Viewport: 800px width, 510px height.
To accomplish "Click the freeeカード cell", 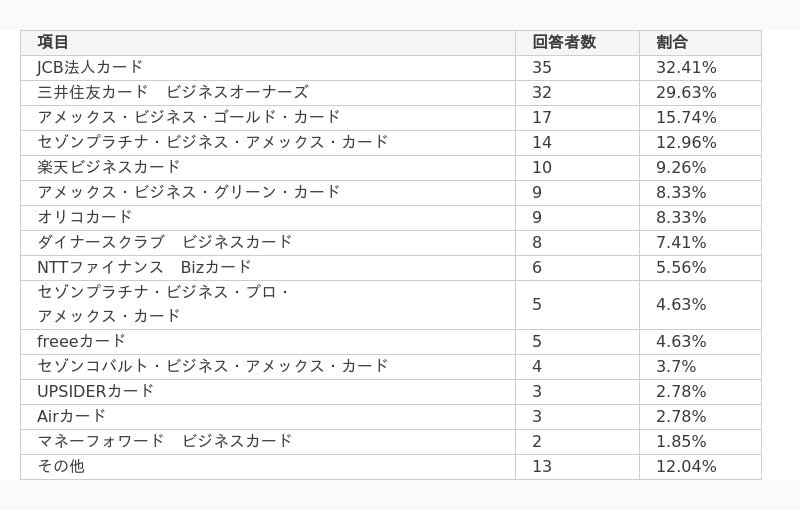I will click(268, 342).
